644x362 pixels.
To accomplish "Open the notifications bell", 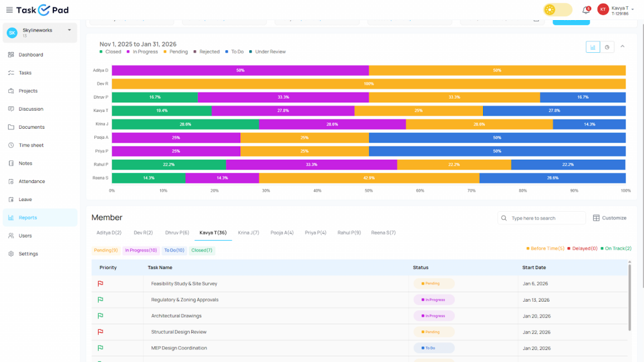I will click(x=586, y=9).
